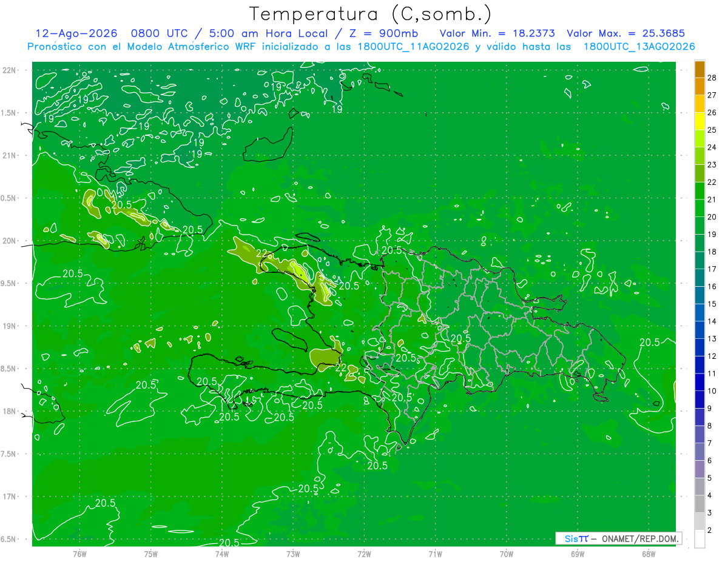Click the "ONAMET/REP.DOM." credit label
The height and width of the screenshot is (562, 728).
(x=640, y=538)
